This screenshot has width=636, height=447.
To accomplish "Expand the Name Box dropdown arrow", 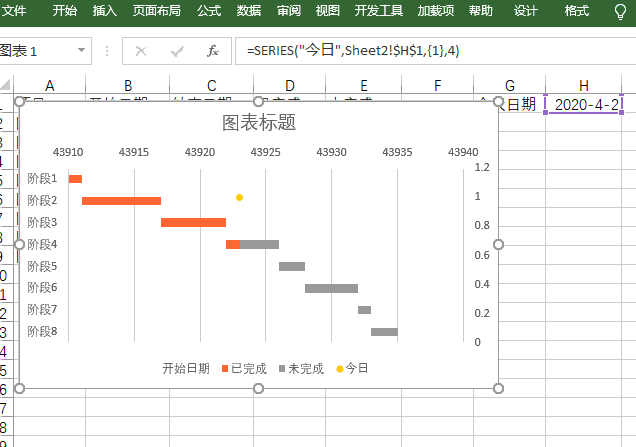I will click(82, 50).
